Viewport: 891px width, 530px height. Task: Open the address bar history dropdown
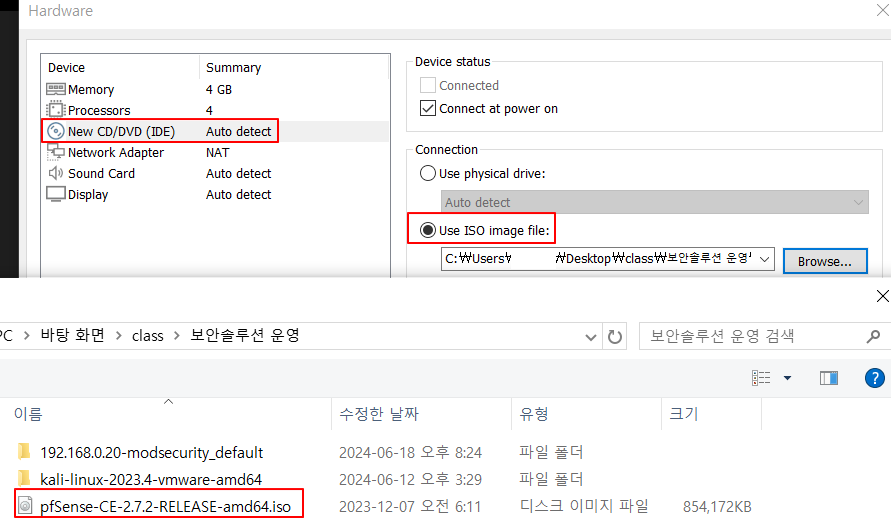tap(591, 337)
